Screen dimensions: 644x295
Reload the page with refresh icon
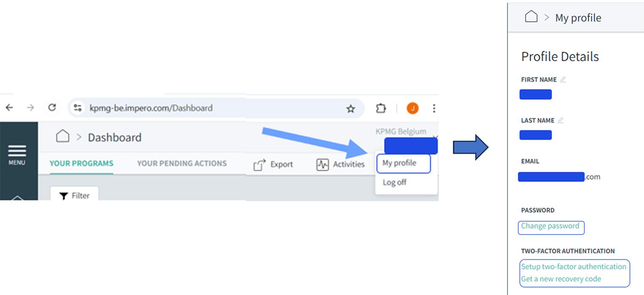(x=52, y=108)
